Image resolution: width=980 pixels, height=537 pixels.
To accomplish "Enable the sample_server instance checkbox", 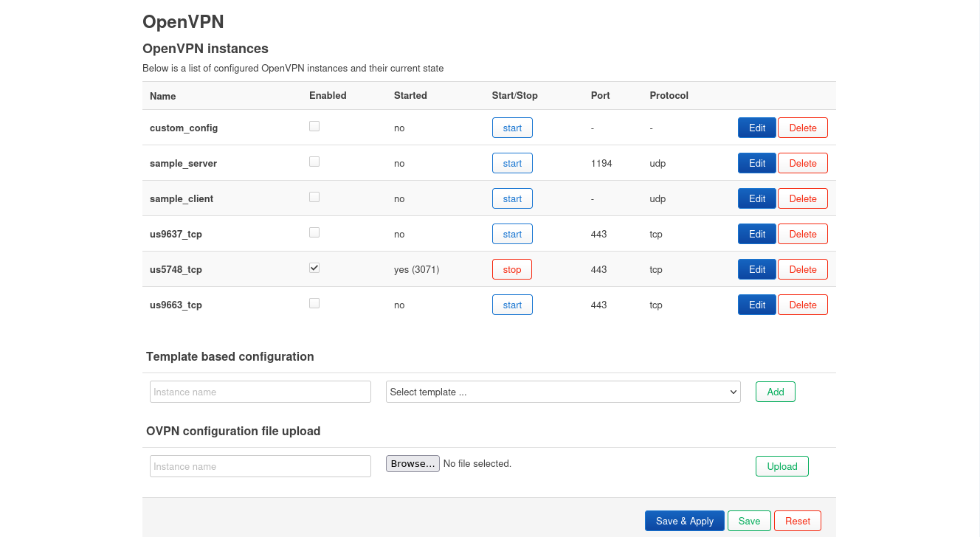I will [x=314, y=162].
